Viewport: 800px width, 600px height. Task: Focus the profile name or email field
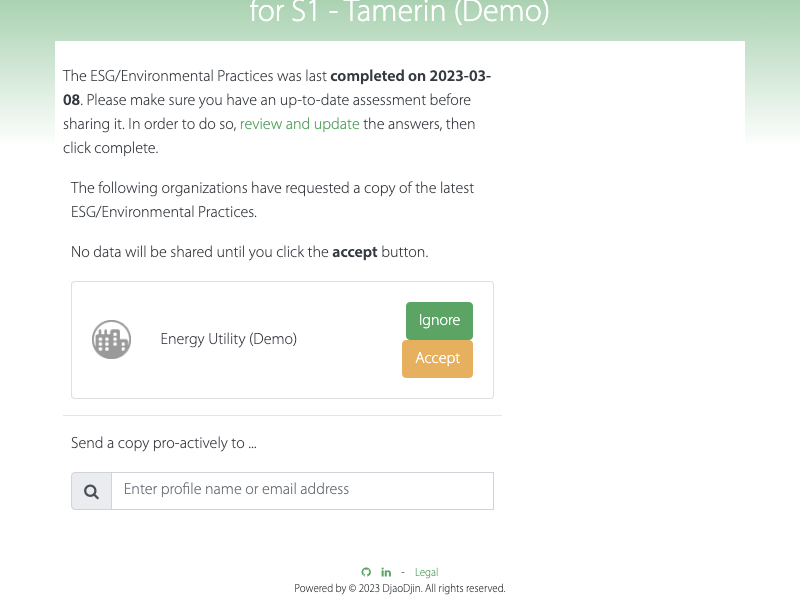coord(302,490)
